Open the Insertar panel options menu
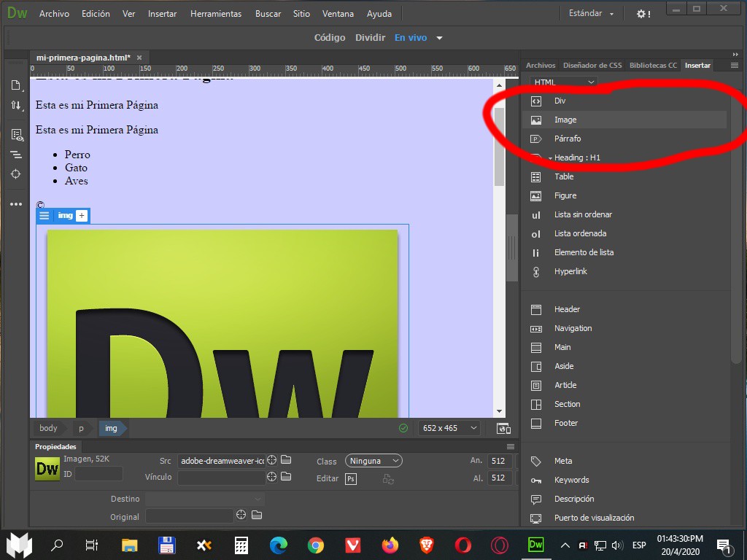 tap(735, 66)
